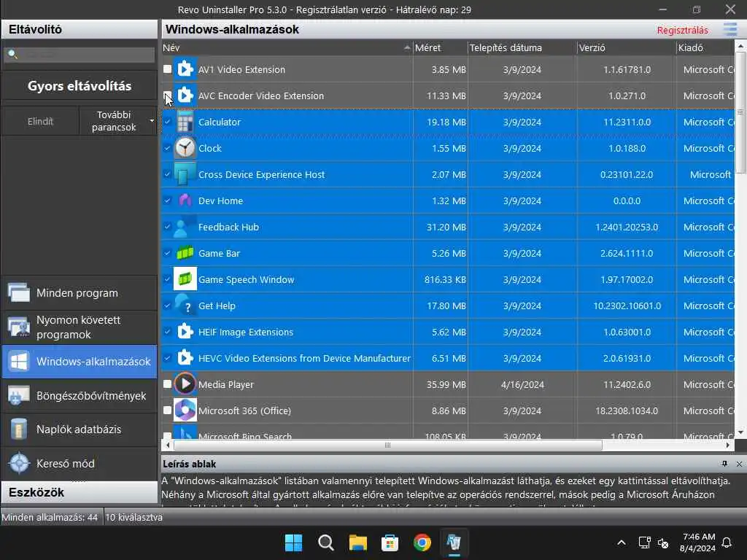747x560 pixels.
Task: Open taskbar Search
Action: pyautogui.click(x=326, y=542)
